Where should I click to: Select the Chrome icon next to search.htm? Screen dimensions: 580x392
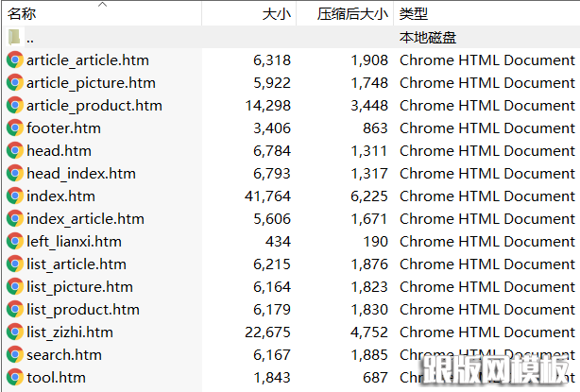point(14,355)
